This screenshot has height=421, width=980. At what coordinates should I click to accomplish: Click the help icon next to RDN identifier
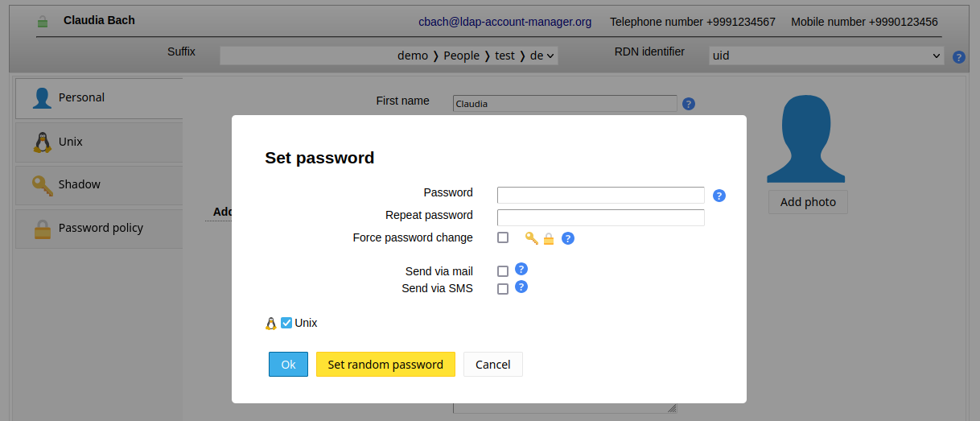(958, 57)
